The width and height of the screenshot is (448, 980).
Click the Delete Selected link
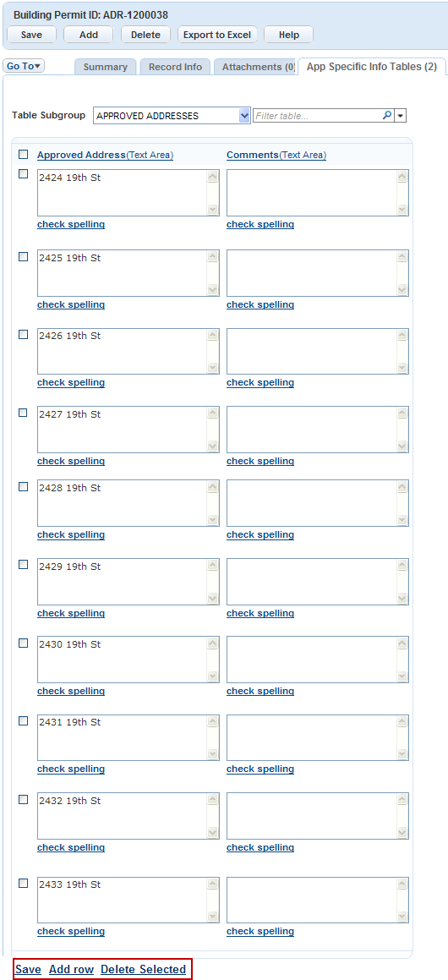click(143, 969)
